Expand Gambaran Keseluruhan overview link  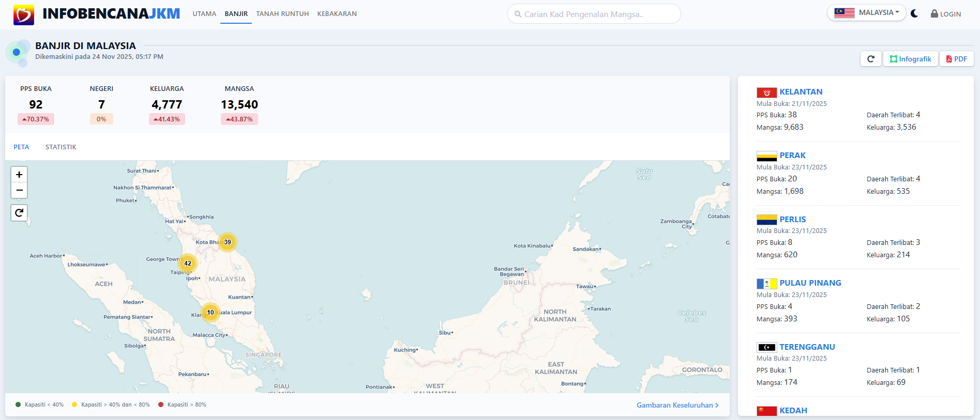click(x=677, y=405)
